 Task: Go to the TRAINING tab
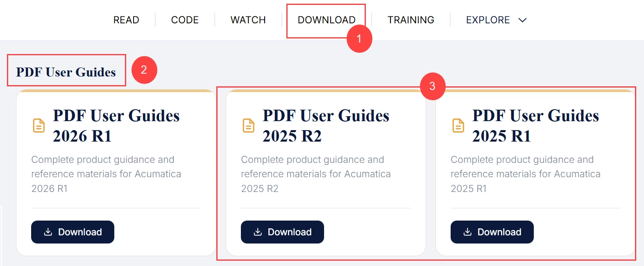(411, 20)
